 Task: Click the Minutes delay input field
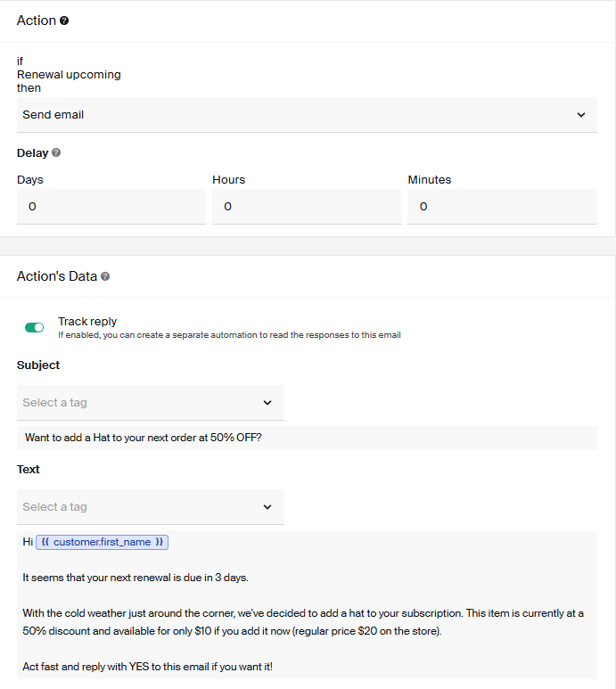(502, 207)
